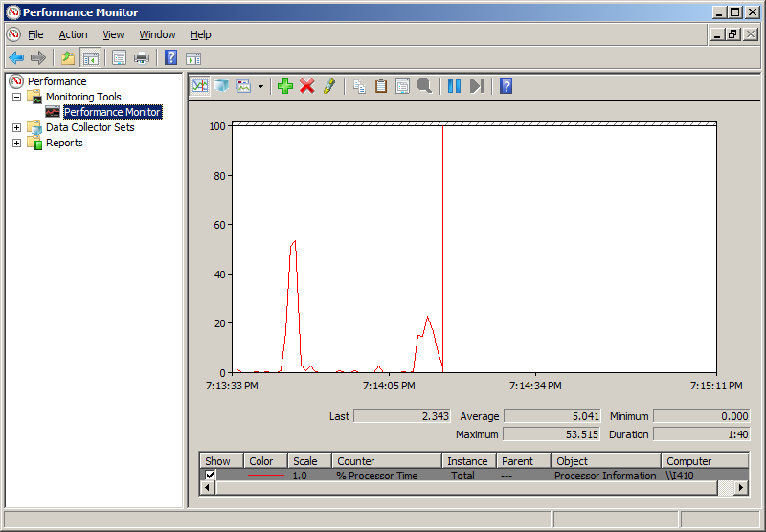The image size is (766, 532).
Task: Click the Minimum value field 0.000
Action: (702, 416)
